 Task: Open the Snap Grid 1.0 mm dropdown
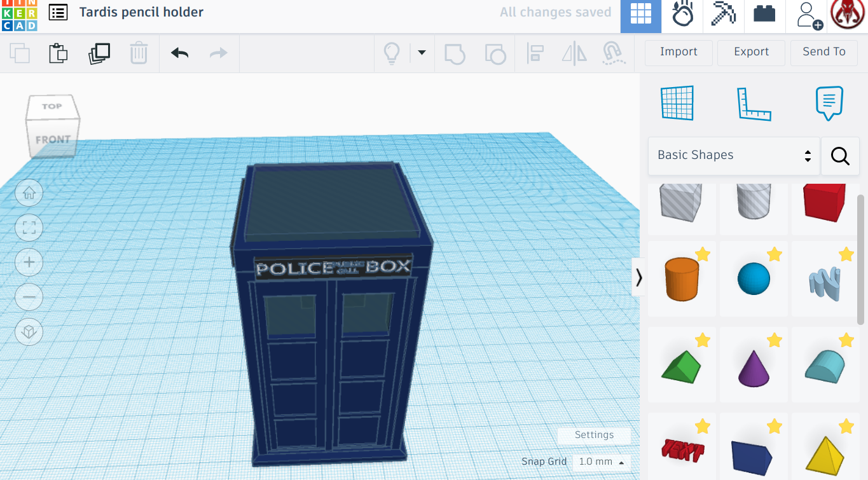tap(601, 462)
